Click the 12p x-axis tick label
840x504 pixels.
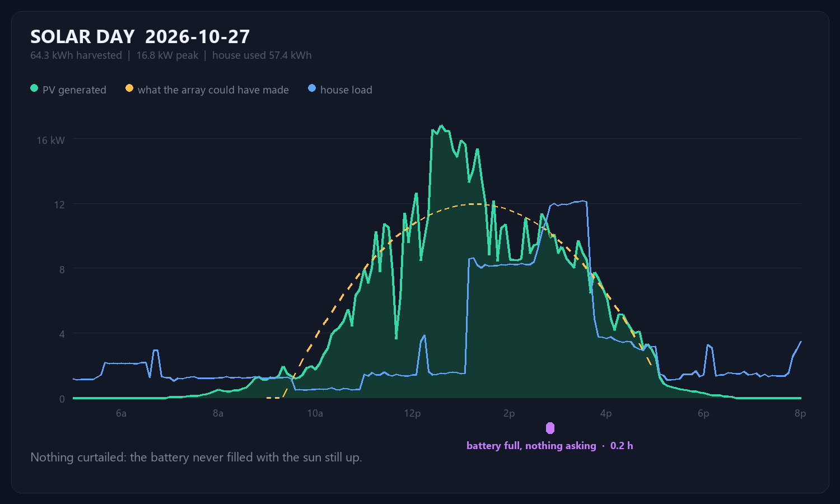[x=412, y=414]
